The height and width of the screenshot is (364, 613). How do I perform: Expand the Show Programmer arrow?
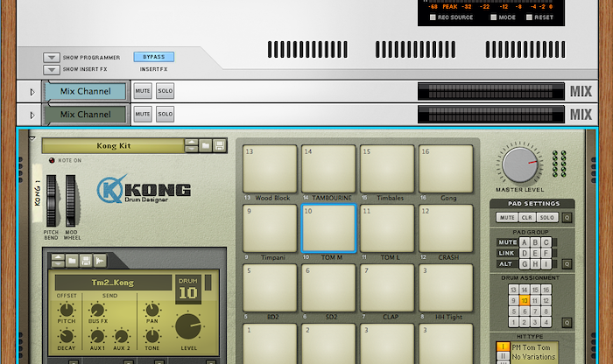(51, 58)
